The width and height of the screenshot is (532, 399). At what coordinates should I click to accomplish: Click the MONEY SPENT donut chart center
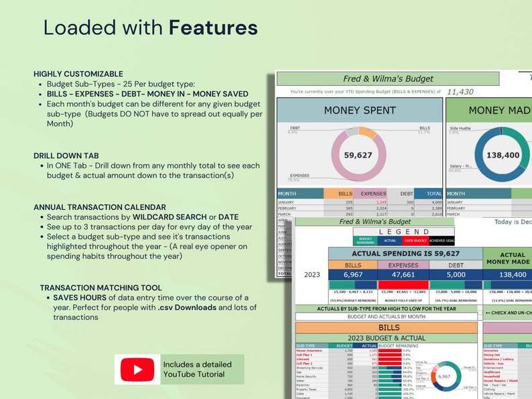tap(358, 155)
